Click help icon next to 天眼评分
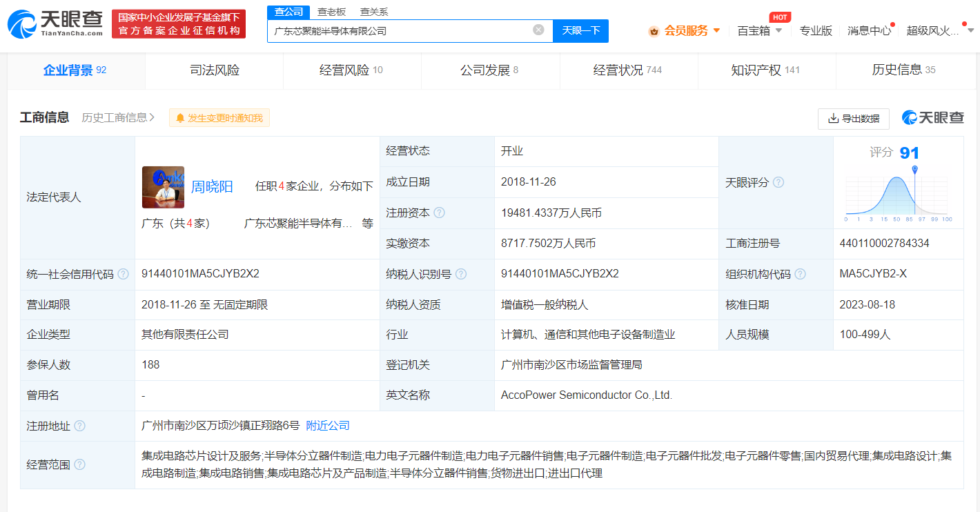 (778, 183)
